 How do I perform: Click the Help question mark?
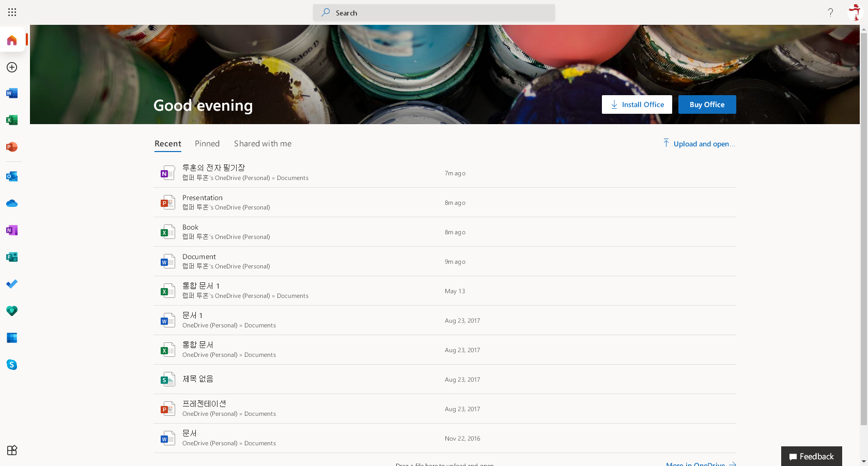pyautogui.click(x=830, y=12)
